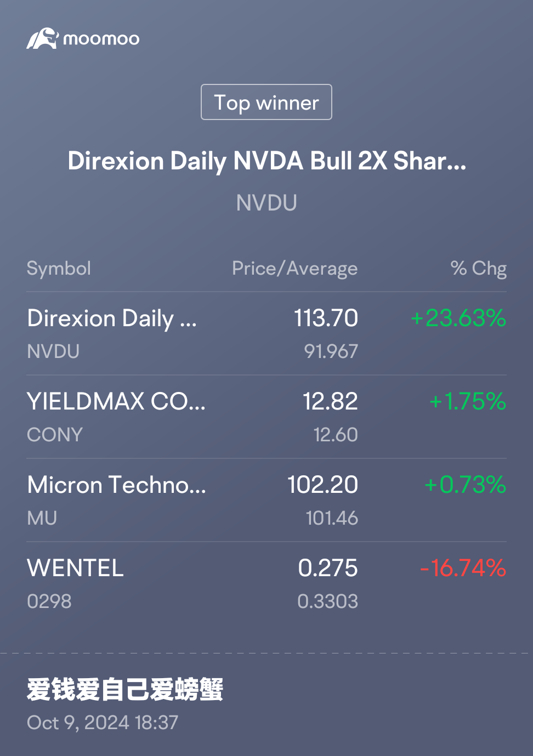Open the WENTEL 0298 row
533x756 pixels.
pyautogui.click(x=266, y=583)
